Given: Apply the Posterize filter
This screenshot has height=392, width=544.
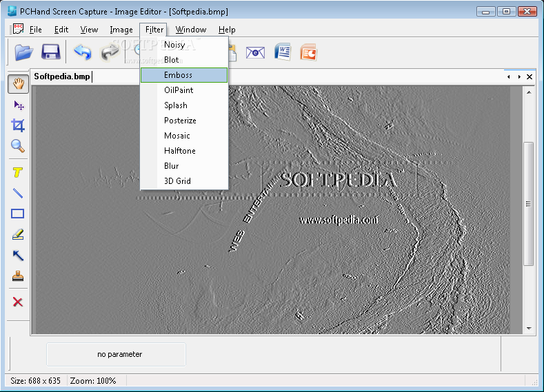Looking at the screenshot, I should [x=184, y=121].
